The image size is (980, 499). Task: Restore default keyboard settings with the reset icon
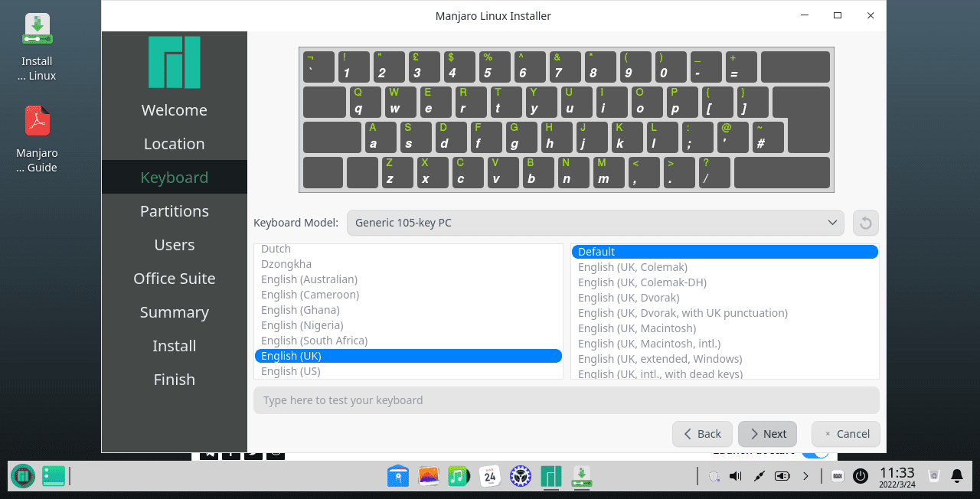865,223
